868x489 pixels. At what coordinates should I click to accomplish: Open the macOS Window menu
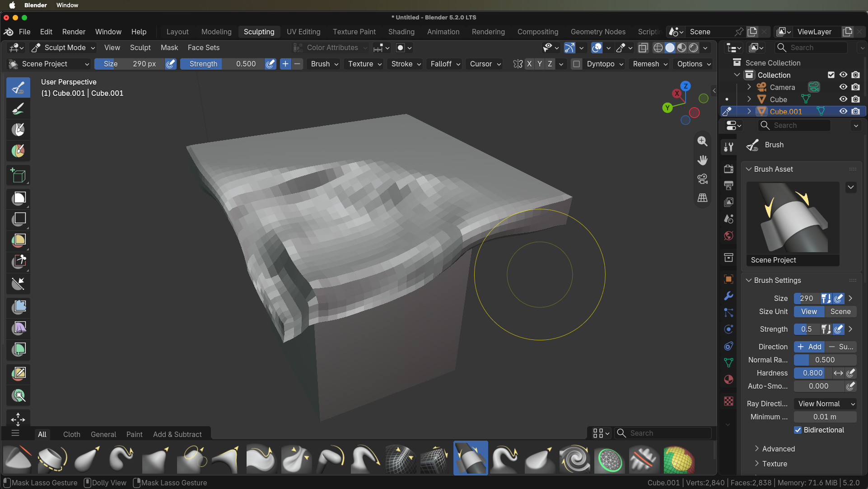[x=67, y=5]
